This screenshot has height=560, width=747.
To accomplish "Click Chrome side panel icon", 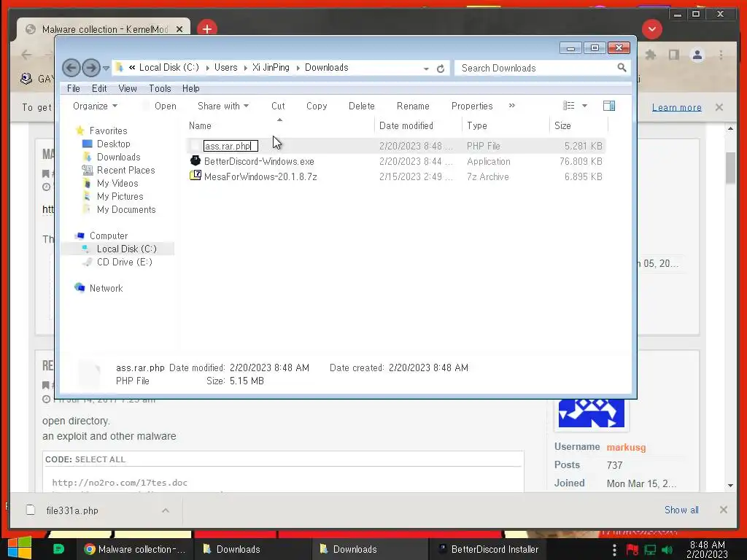I will [x=673, y=55].
